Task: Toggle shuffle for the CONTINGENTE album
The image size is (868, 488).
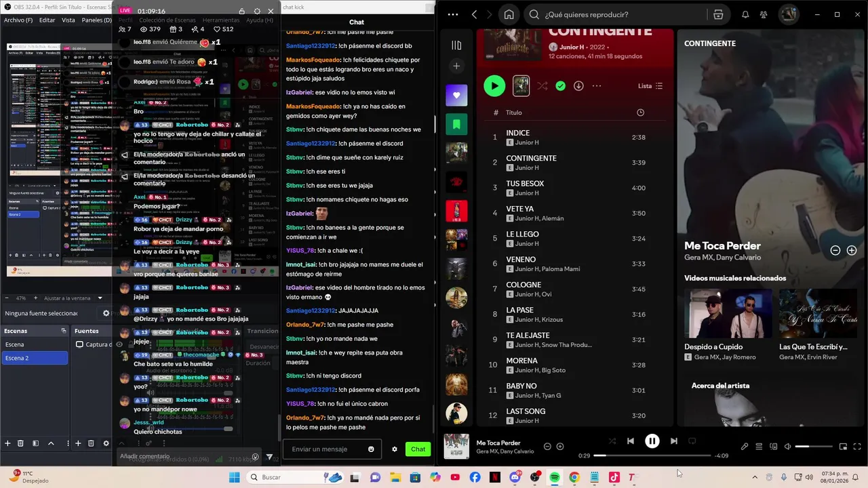Action: click(x=542, y=86)
